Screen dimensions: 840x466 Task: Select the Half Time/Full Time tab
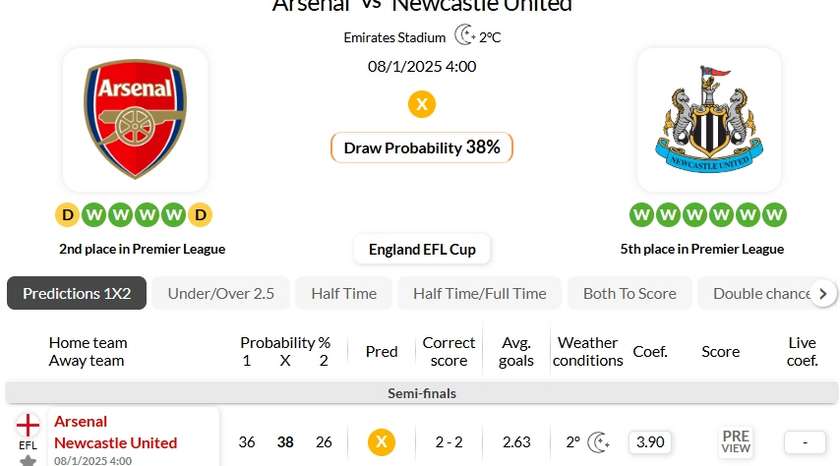pos(480,293)
